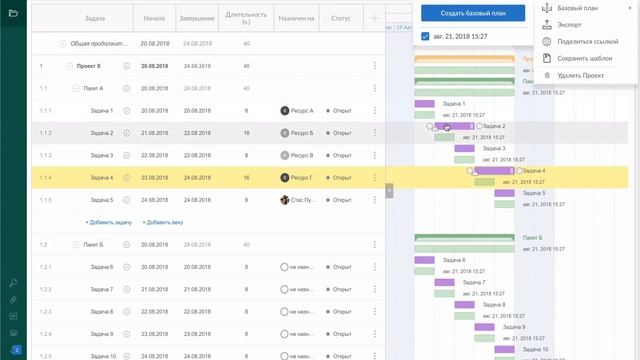Viewport: 640px width, 360px height.
Task: Open status dropdown Открыт for Задача 5
Action: point(339,200)
